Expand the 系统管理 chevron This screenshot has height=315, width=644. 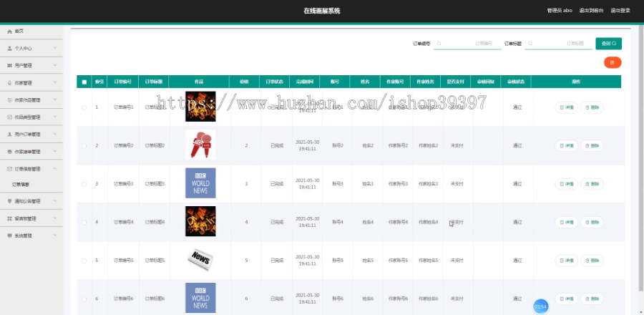pyautogui.click(x=55, y=236)
